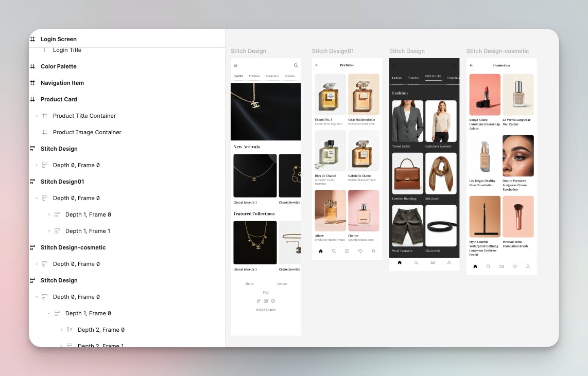Click the frame icon next to Color Palette
This screenshot has height=376, width=588.
coord(32,66)
